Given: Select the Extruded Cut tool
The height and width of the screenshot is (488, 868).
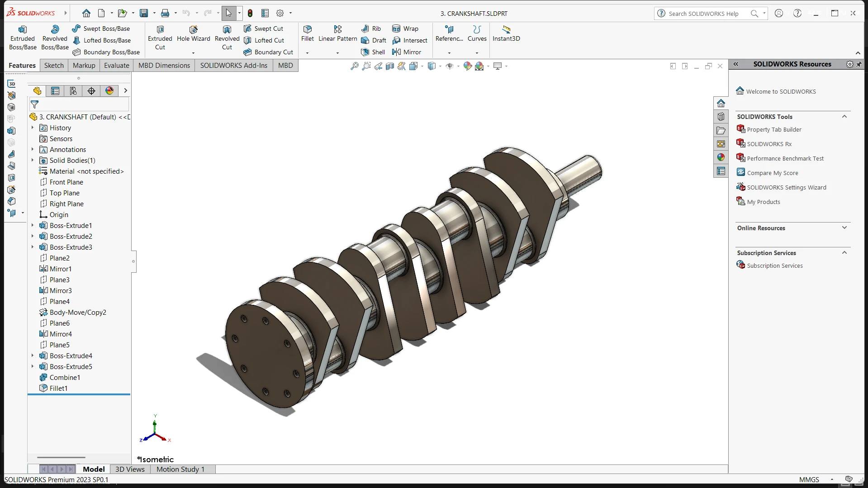Looking at the screenshot, I should [160, 38].
